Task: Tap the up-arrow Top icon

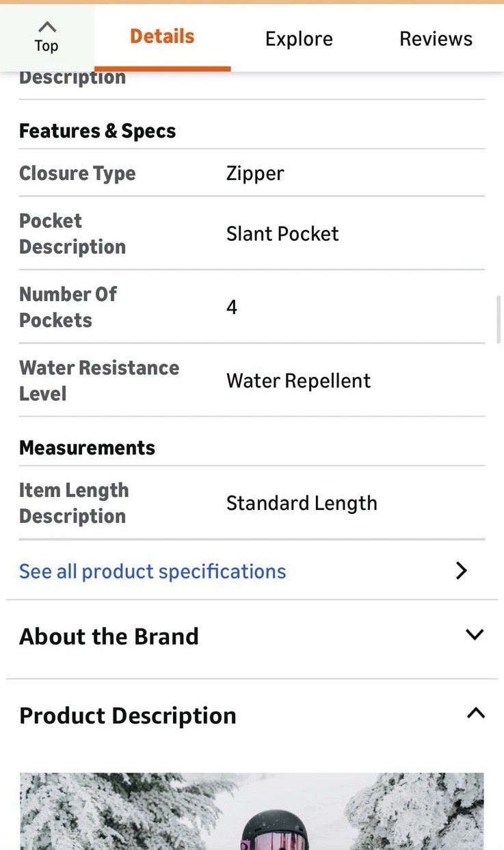Action: click(x=47, y=29)
